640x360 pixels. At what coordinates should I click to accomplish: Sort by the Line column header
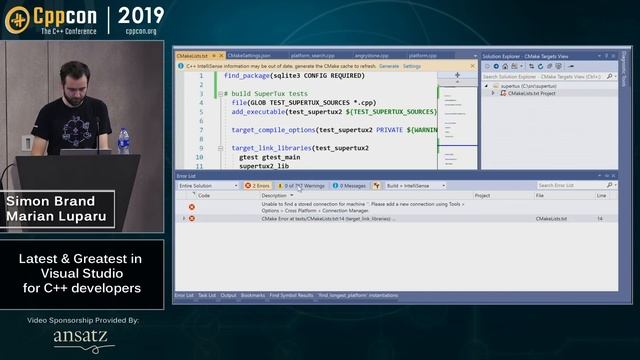(601, 196)
